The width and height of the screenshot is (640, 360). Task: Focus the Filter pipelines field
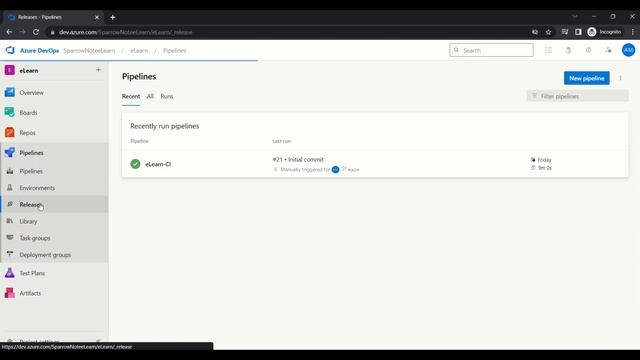click(578, 96)
